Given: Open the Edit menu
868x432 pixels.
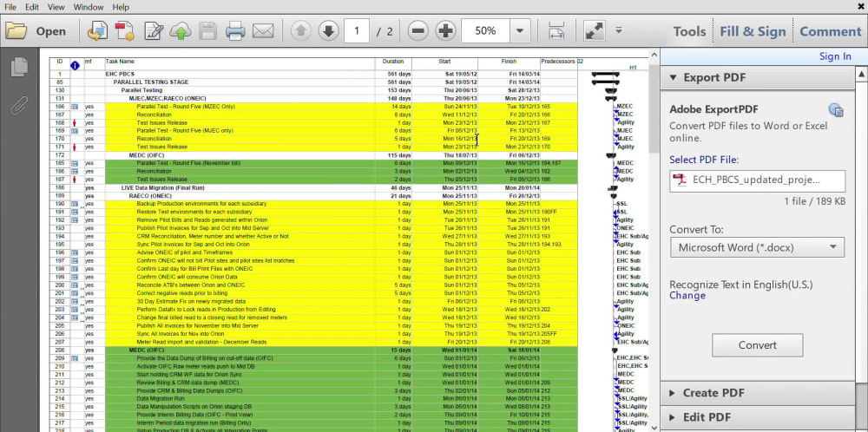Looking at the screenshot, I should [x=31, y=7].
